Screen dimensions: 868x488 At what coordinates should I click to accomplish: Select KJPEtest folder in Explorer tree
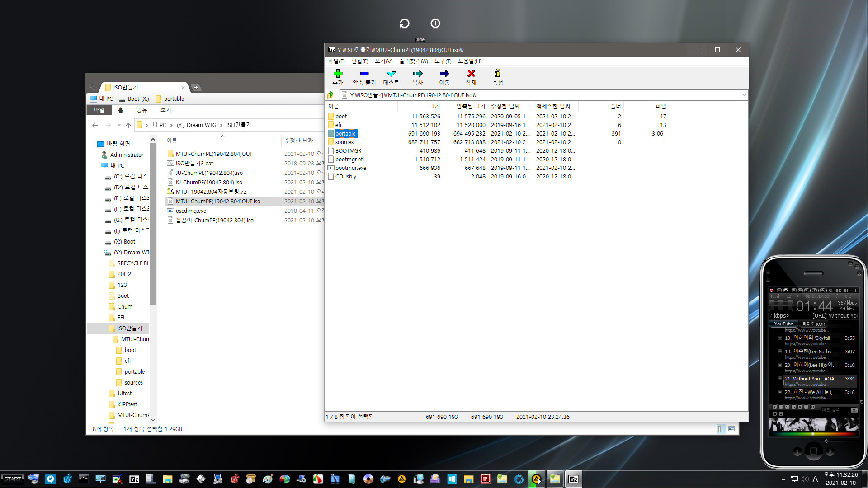pyautogui.click(x=127, y=404)
